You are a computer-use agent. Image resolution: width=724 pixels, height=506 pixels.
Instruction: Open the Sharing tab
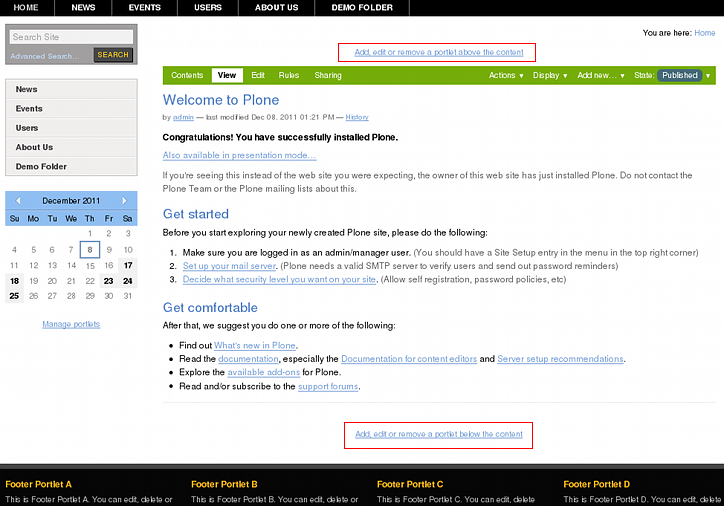coord(328,75)
